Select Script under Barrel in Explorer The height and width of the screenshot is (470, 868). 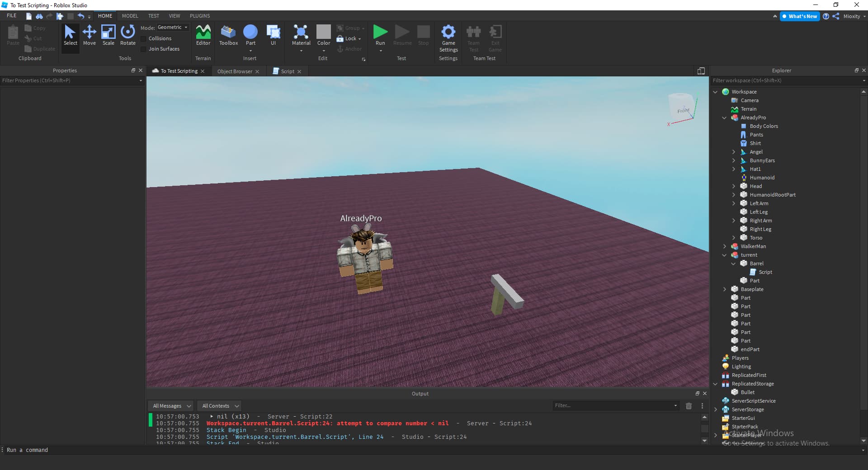pyautogui.click(x=765, y=272)
